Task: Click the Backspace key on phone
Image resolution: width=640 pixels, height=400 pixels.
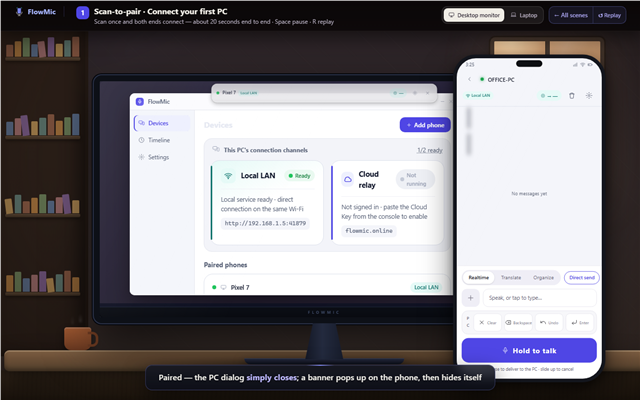Action: pos(518,322)
